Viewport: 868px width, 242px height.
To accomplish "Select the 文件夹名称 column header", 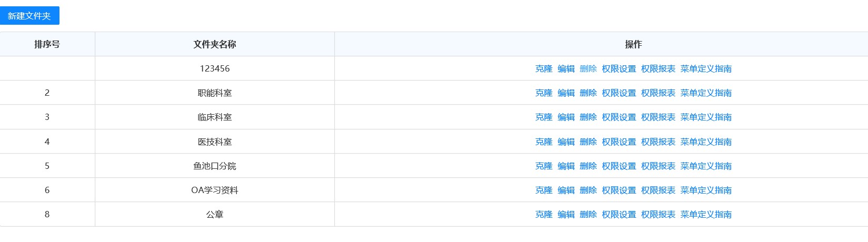I will pos(215,44).
